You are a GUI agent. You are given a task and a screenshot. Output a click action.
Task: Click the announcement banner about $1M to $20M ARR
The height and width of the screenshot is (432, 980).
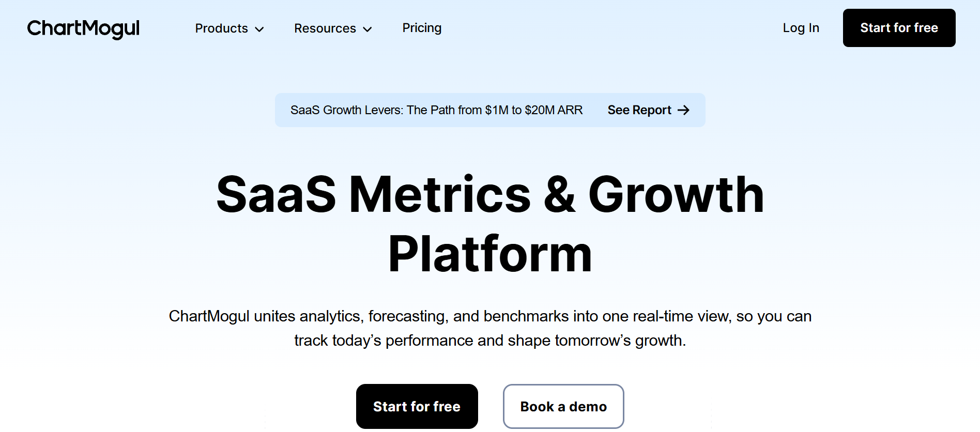pos(437,110)
